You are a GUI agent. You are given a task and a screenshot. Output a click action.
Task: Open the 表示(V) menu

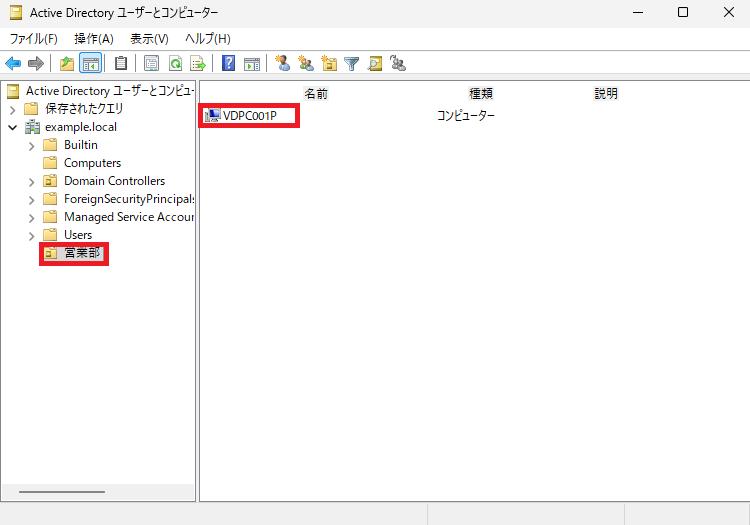(x=149, y=39)
